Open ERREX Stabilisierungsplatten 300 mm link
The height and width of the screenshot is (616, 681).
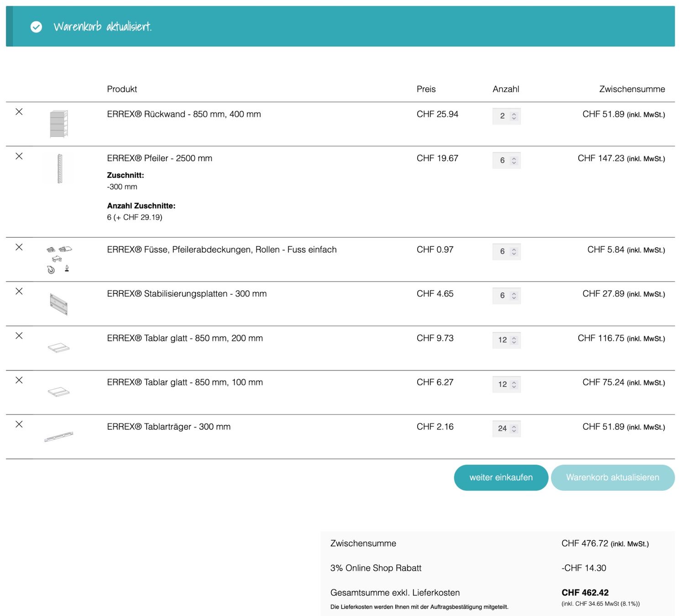187,294
